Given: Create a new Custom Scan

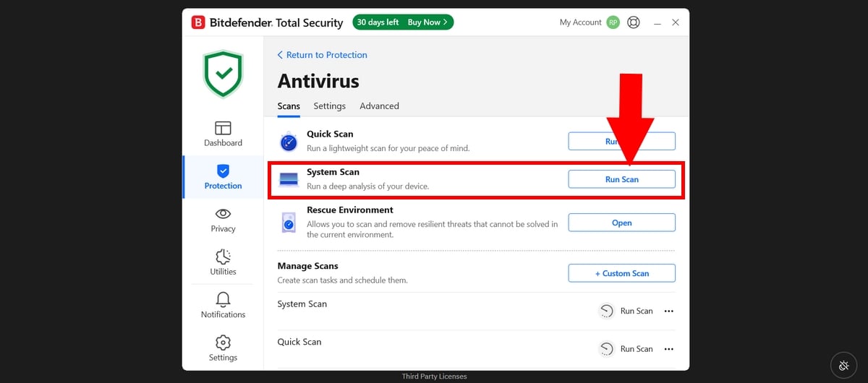Looking at the screenshot, I should coord(621,274).
